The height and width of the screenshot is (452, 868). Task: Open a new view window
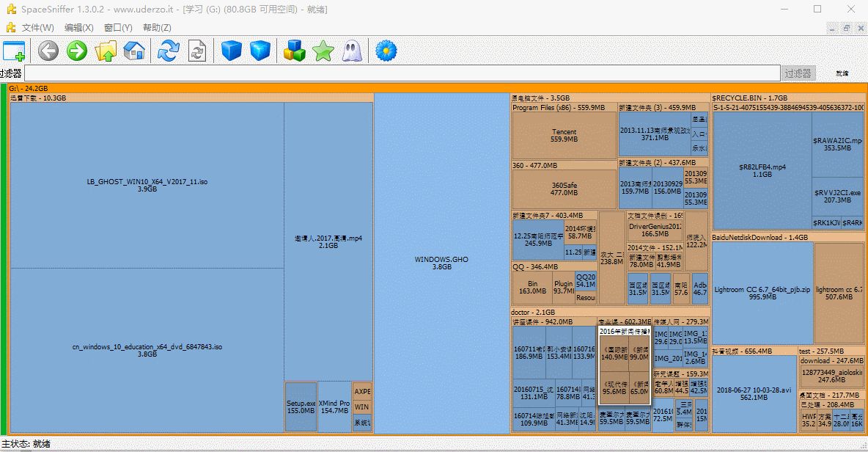click(x=14, y=51)
